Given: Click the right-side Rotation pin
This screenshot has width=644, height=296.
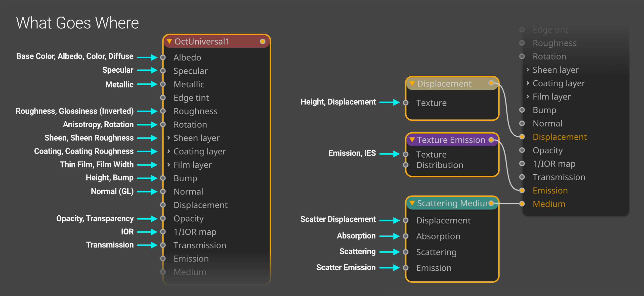Looking at the screenshot, I should [522, 56].
